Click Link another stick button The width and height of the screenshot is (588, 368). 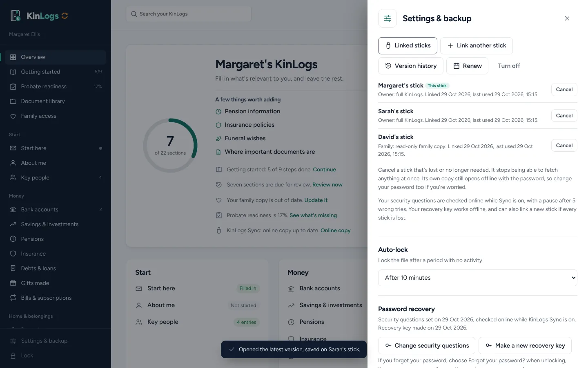coord(477,46)
